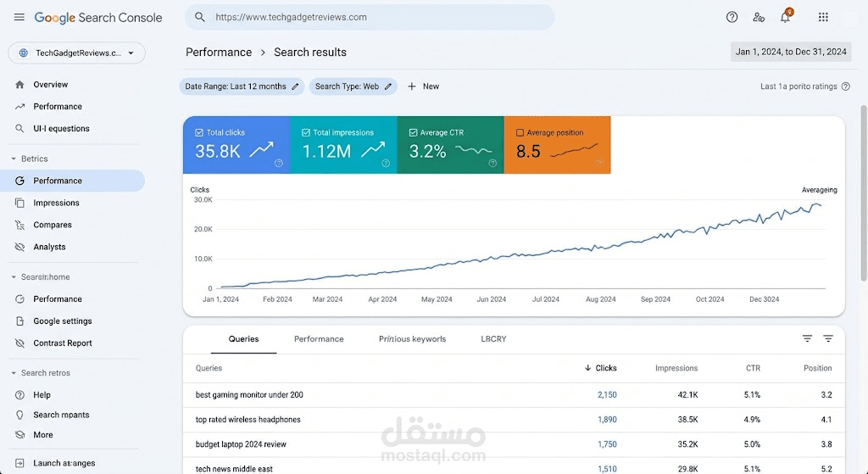This screenshot has height=474, width=868.
Task: Click the Position column header
Action: [818, 368]
